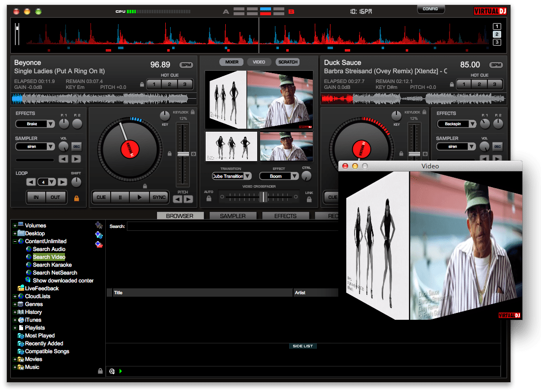Click the refresh globe icon below the browser list
This screenshot has height=392, width=541.
[x=112, y=371]
